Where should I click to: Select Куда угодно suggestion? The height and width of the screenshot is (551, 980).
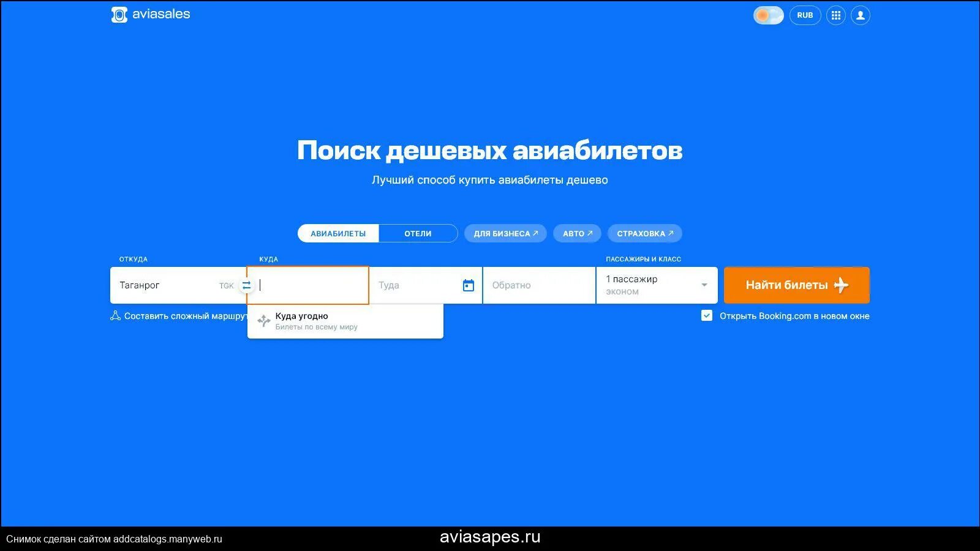[345, 321]
